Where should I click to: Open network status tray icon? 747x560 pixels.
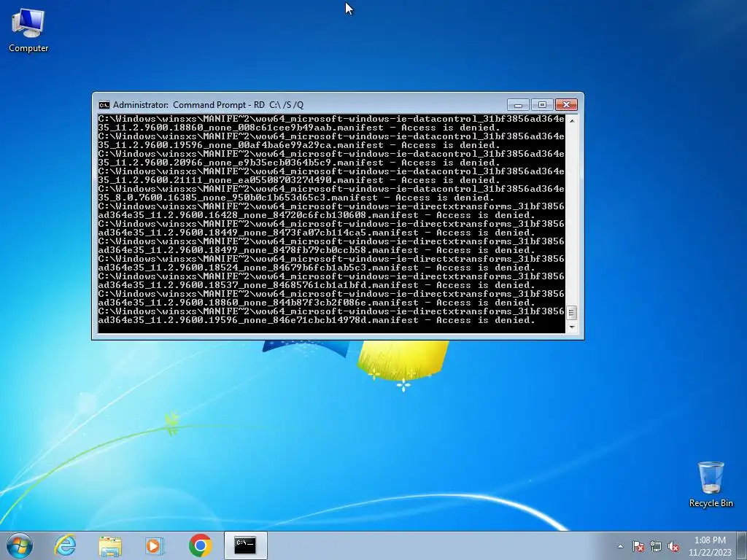click(x=656, y=546)
